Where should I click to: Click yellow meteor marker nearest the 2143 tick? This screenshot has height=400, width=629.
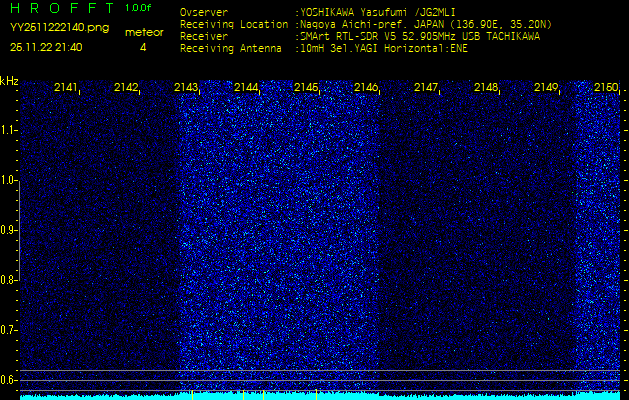click(x=193, y=395)
